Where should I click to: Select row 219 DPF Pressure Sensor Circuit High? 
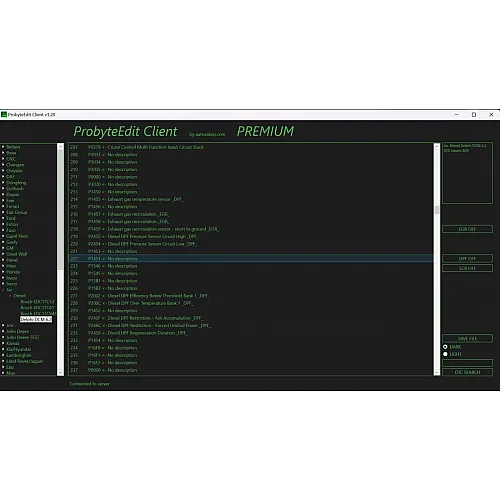251,236
